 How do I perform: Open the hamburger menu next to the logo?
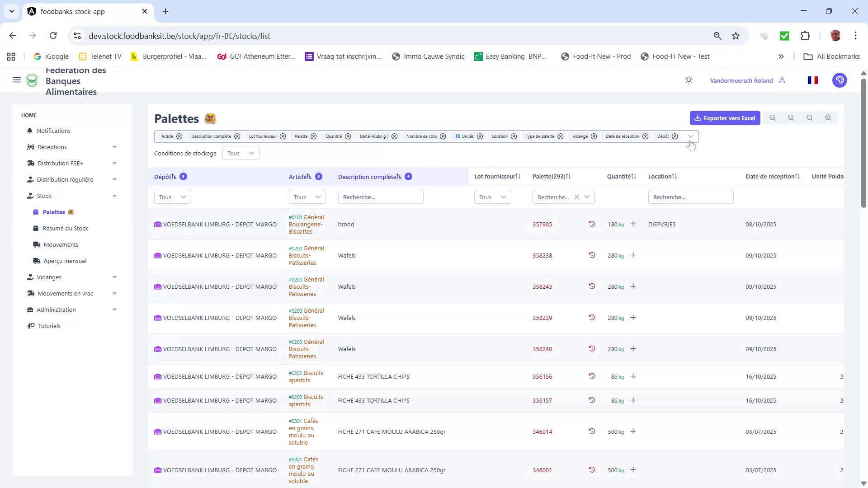[x=17, y=80]
